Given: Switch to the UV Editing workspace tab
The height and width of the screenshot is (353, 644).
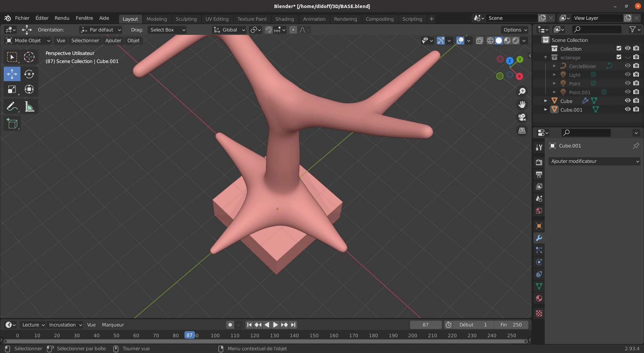Looking at the screenshot, I should coord(217,19).
